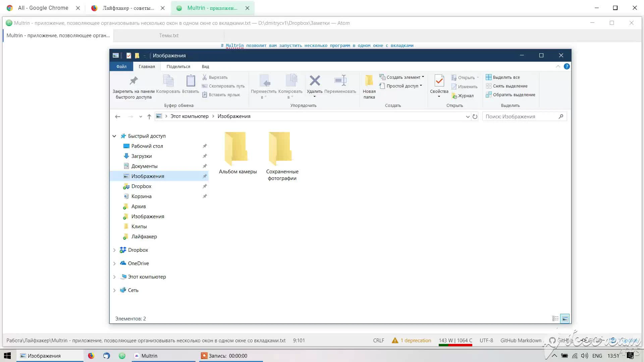Expand the Сеть tree node
This screenshot has height=362, width=644.
click(114, 290)
